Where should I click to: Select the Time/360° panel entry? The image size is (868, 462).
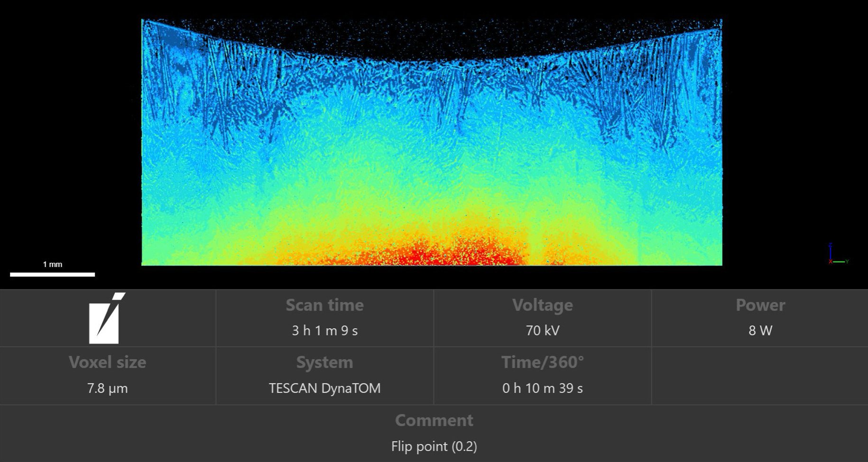click(x=542, y=375)
